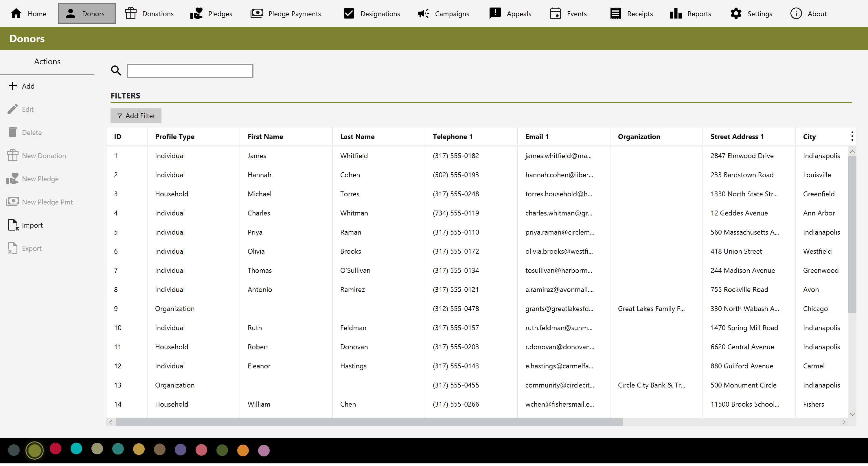Image resolution: width=868 pixels, height=466 pixels.
Task: Click the donor search text field
Action: (x=190, y=71)
